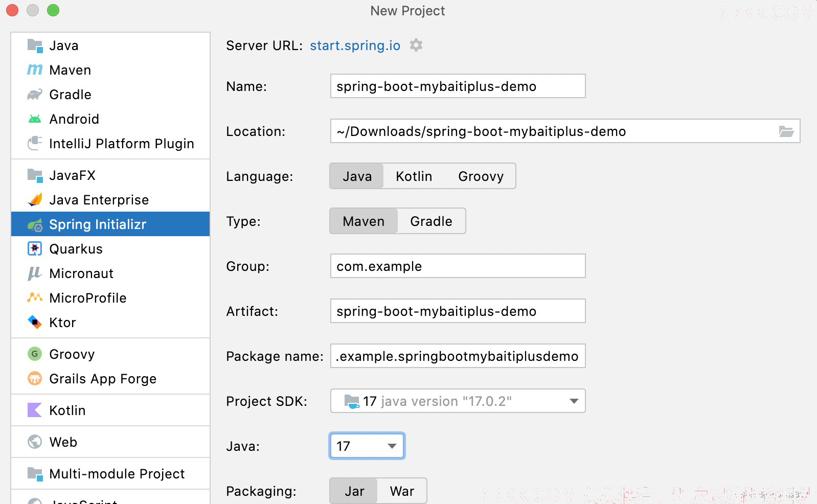This screenshot has height=504, width=817.
Task: Set packaging to War
Action: 402,491
